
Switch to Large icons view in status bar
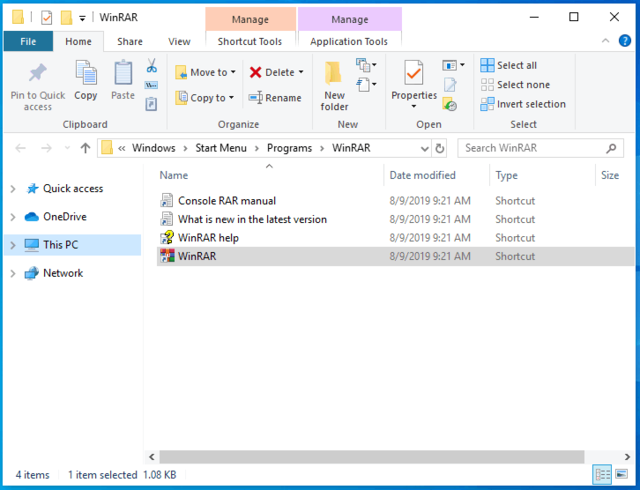click(x=621, y=474)
